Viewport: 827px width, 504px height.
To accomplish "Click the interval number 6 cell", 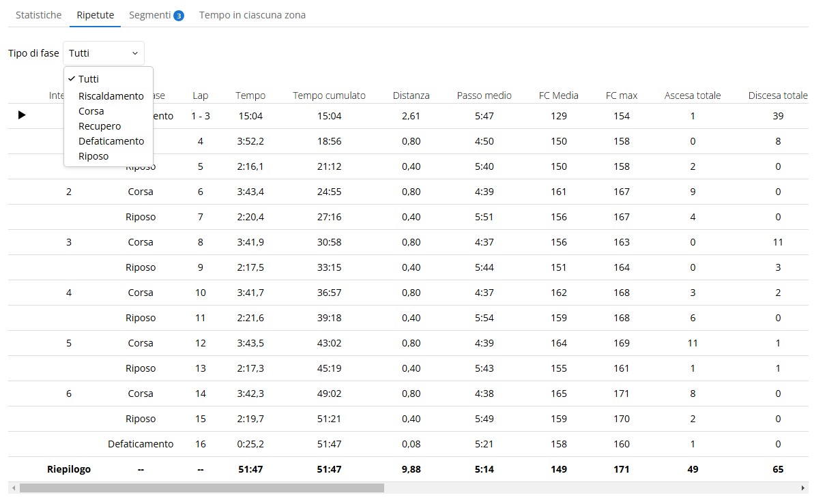I will (x=69, y=394).
